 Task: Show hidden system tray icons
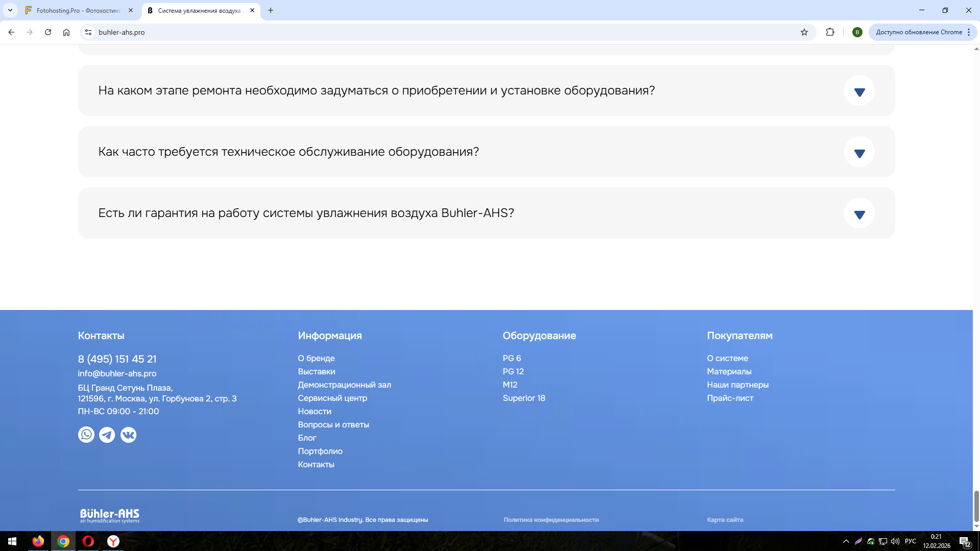coord(846,541)
